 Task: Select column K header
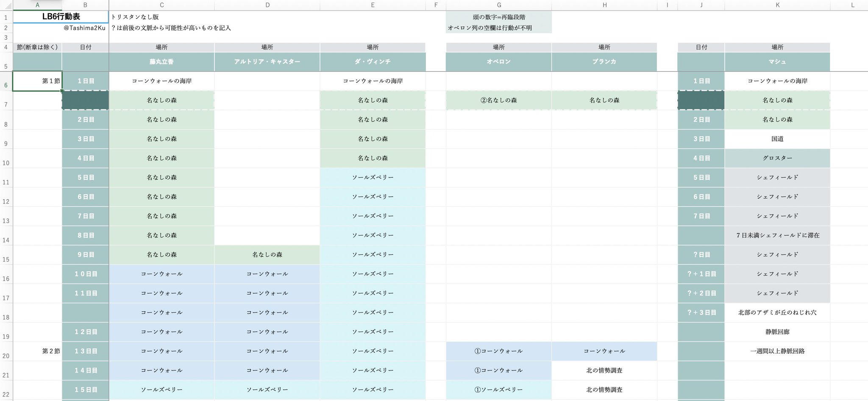[x=777, y=5]
